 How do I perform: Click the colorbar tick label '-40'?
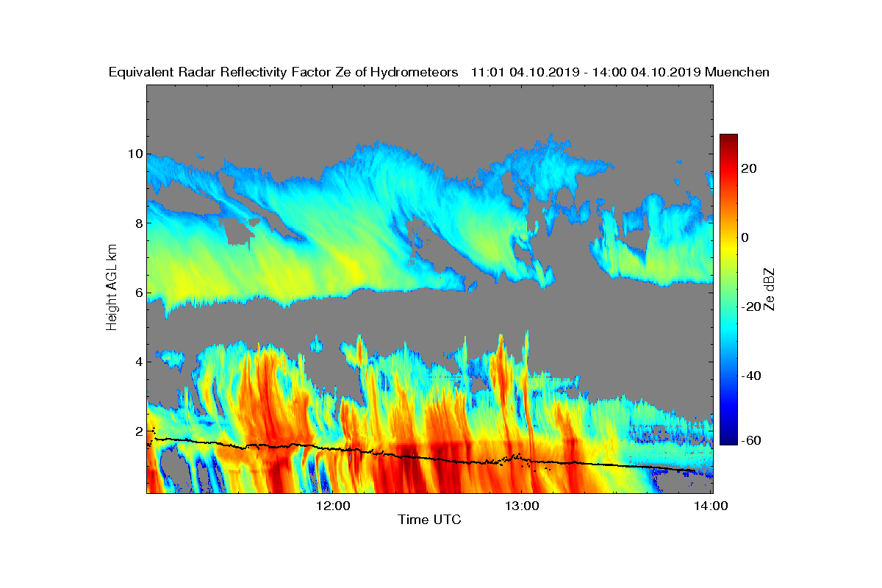click(x=753, y=376)
